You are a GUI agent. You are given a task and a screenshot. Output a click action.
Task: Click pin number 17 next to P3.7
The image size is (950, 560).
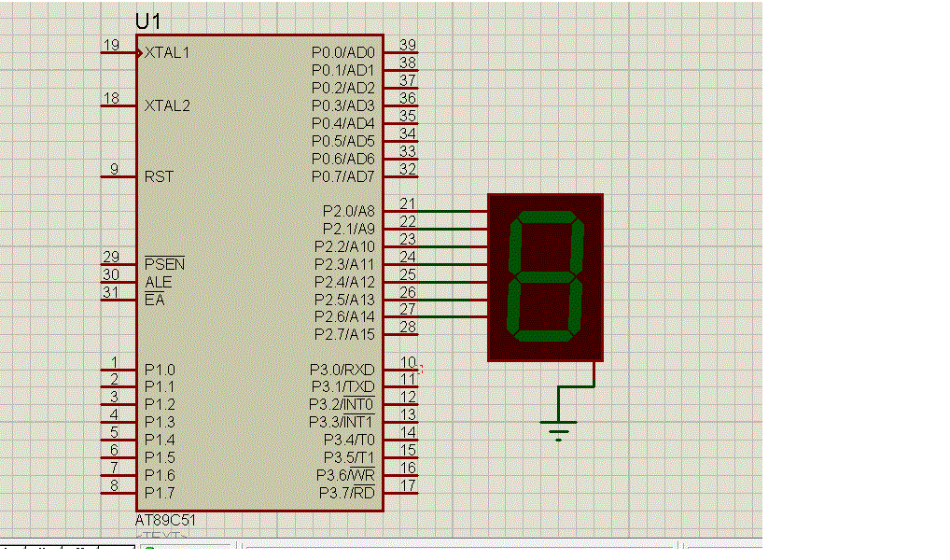click(408, 484)
